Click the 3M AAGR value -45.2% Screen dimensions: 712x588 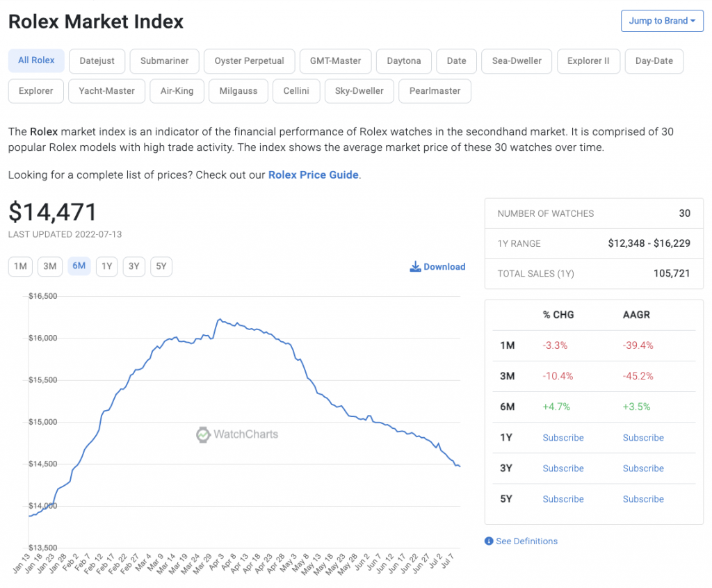pyautogui.click(x=638, y=376)
